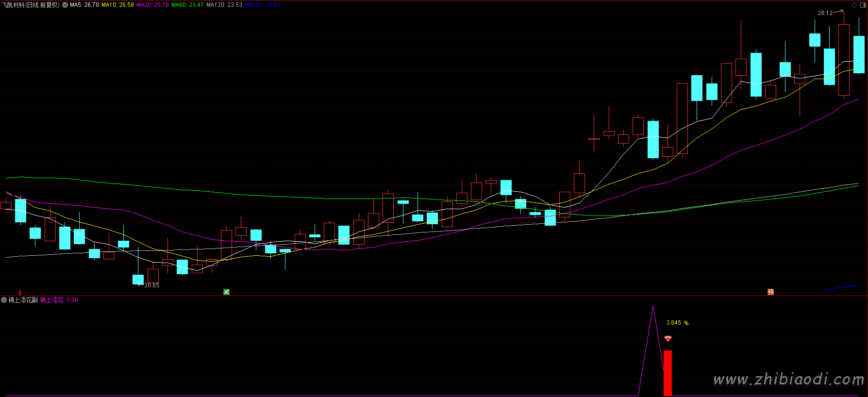The image size is (868, 397).
Task: Click the magenta 锦上添花: 0.00 value label
Action: pos(59,300)
